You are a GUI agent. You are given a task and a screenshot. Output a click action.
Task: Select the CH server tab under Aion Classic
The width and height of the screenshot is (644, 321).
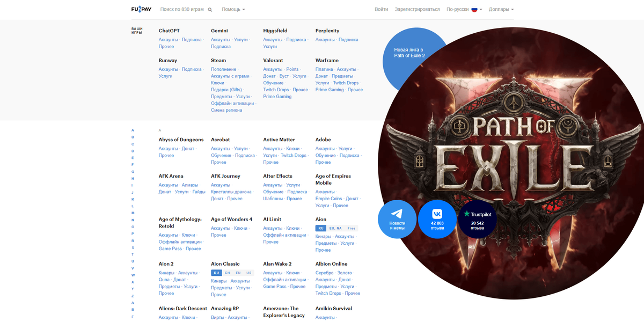pos(228,273)
